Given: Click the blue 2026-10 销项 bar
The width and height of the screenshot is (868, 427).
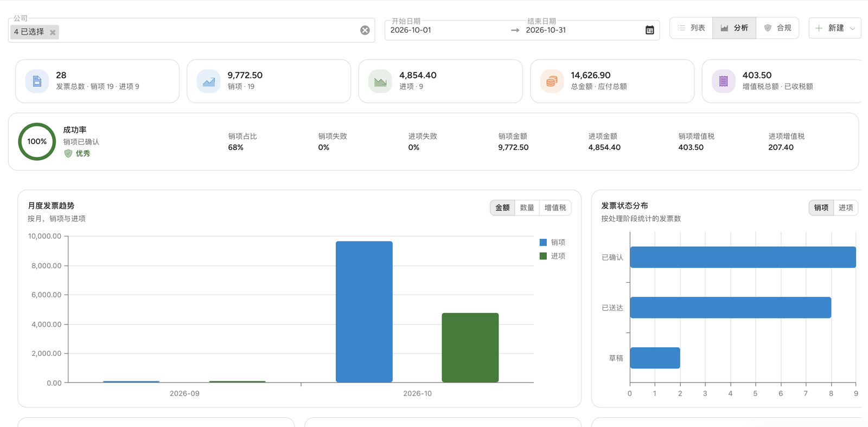Looking at the screenshot, I should tap(364, 312).
